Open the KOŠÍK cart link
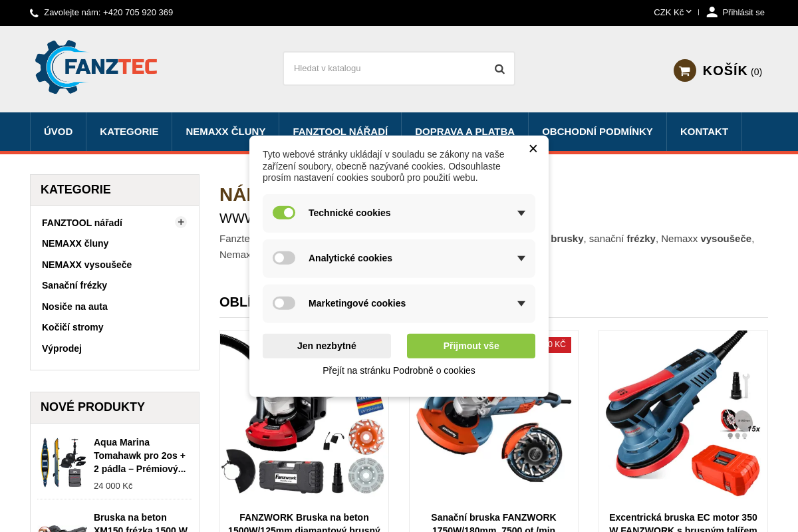798x532 pixels. [732, 70]
